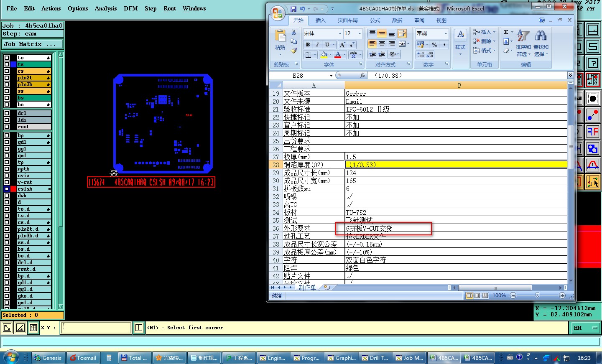Screen dimensions: 602x364
Task: Toggle the checkbox for layer gm1
Action: point(6,155)
